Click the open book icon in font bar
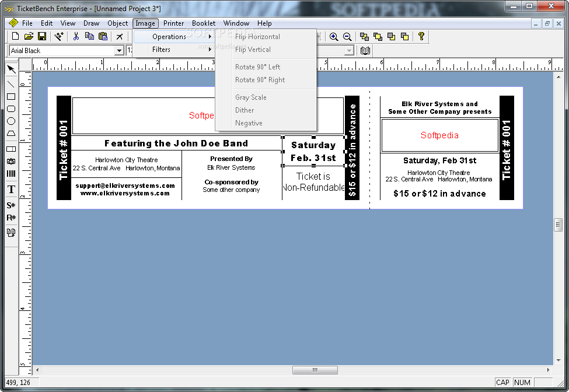The width and height of the screenshot is (569, 392). coord(365,50)
